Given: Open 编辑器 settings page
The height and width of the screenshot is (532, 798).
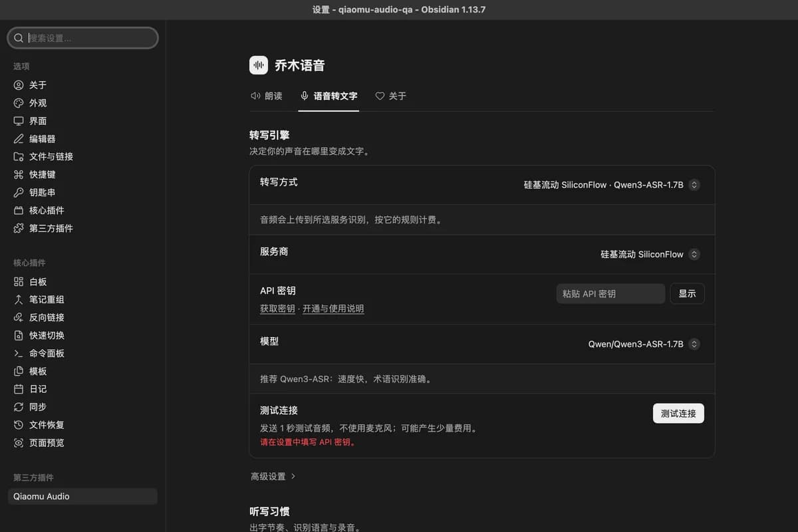Looking at the screenshot, I should point(82,139).
